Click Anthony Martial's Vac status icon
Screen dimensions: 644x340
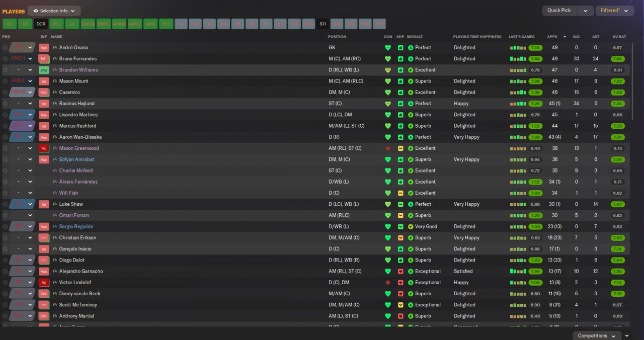coord(44,316)
